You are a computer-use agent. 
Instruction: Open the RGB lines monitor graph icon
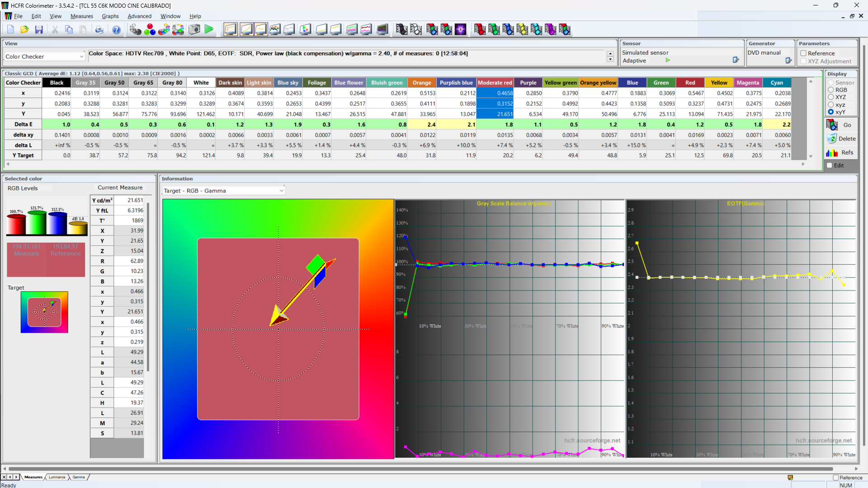pos(275,30)
